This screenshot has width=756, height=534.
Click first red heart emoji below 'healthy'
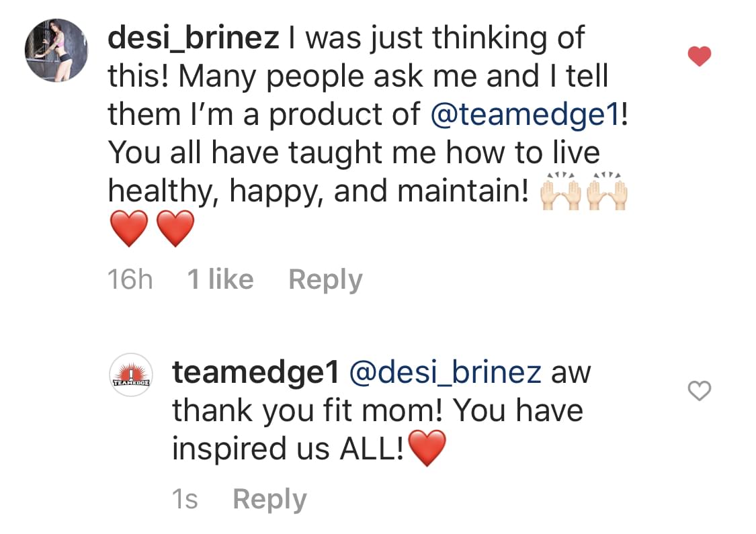(x=129, y=228)
